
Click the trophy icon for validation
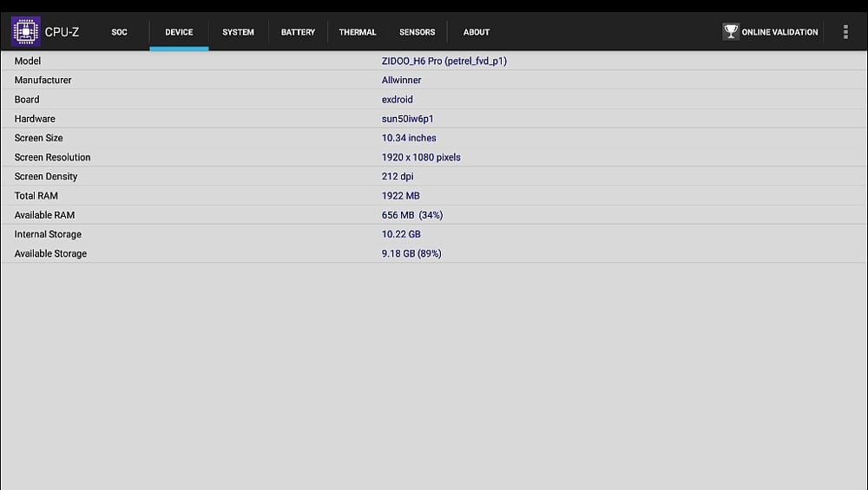click(731, 31)
